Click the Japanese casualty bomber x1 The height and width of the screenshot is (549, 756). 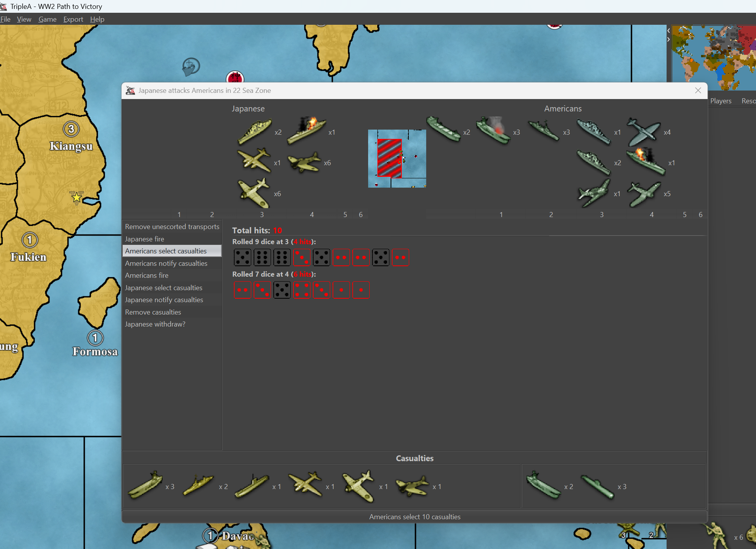click(306, 484)
